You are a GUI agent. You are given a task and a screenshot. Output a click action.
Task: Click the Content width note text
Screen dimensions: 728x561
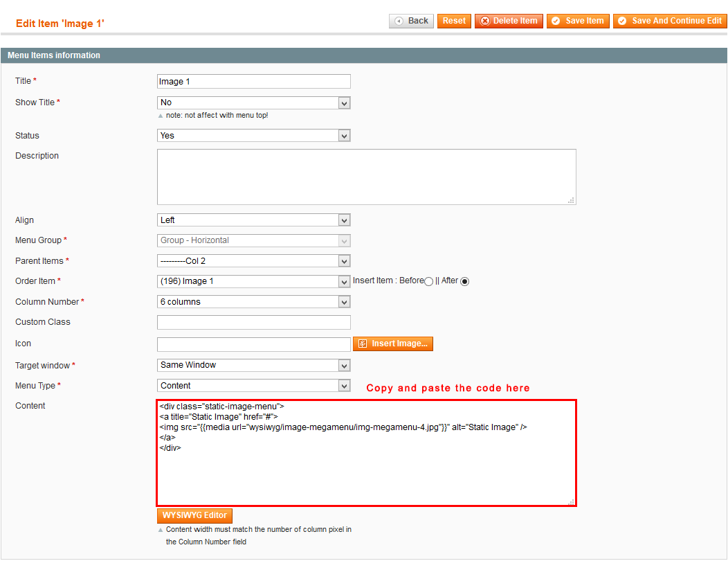coord(259,535)
